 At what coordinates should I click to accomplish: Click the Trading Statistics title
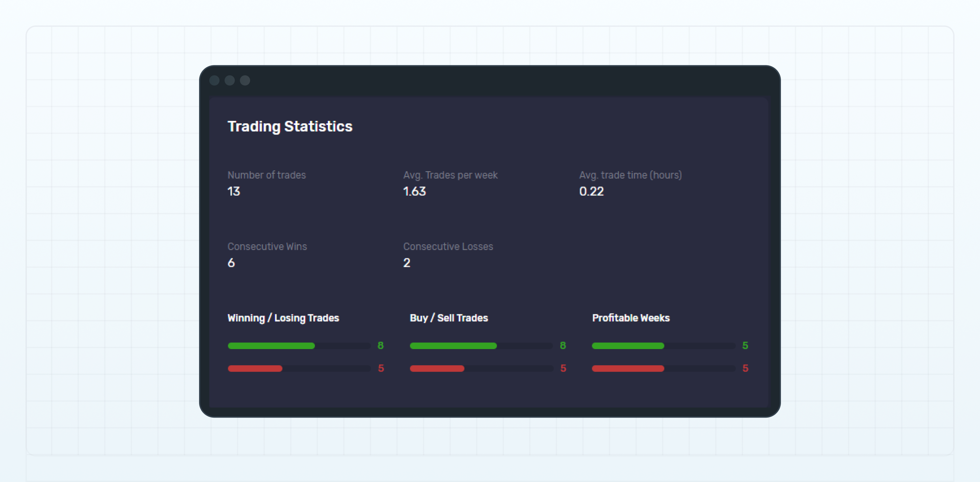pyautogui.click(x=290, y=126)
